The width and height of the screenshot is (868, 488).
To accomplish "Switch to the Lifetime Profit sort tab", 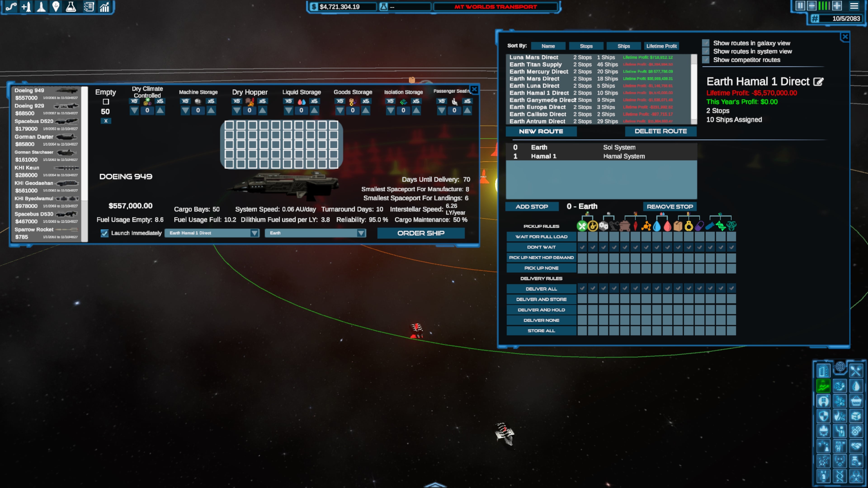I will [662, 46].
